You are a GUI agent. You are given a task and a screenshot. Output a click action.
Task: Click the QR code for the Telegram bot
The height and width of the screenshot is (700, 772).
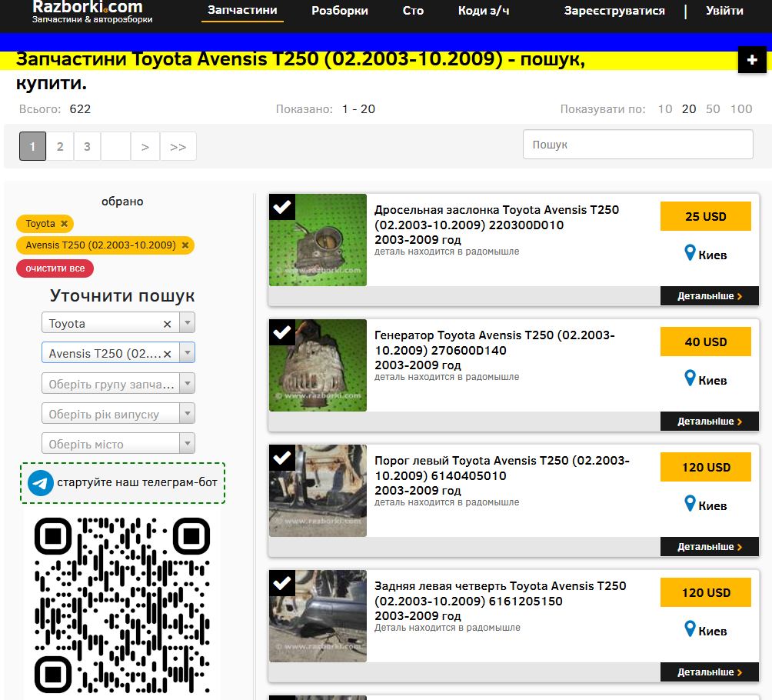122,605
